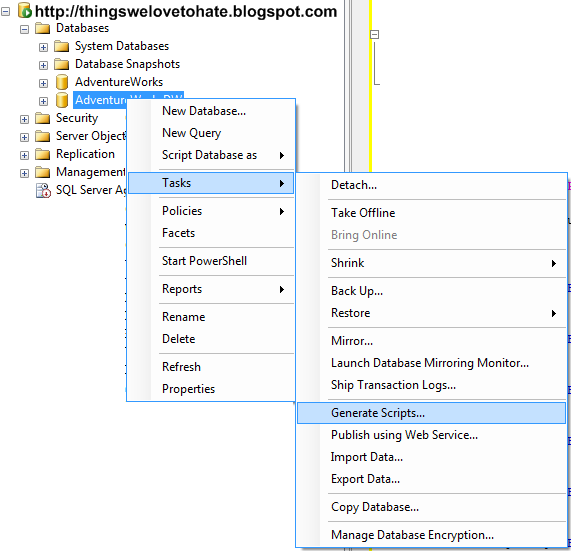Expand the Management node
Screen dimensions: 571x551
pyautogui.click(x=24, y=173)
